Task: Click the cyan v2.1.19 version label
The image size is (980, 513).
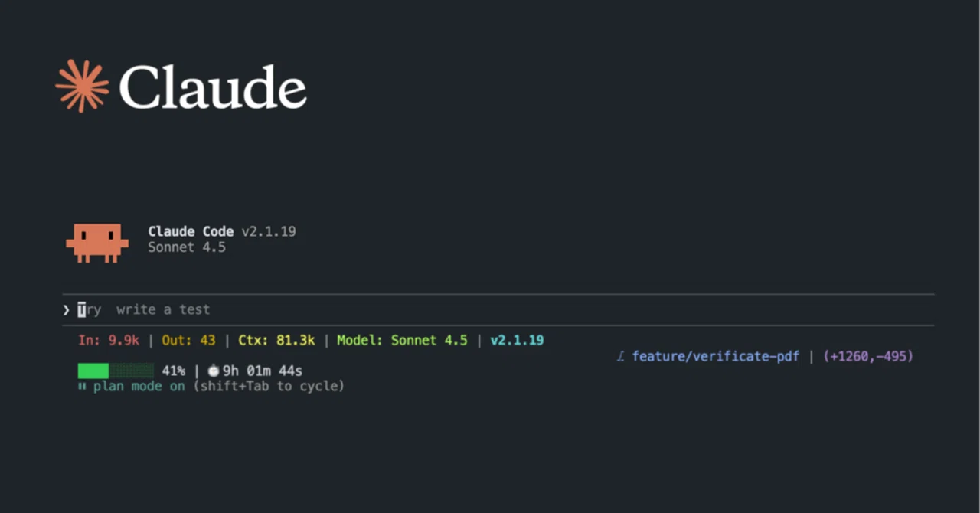Action: pyautogui.click(x=517, y=340)
